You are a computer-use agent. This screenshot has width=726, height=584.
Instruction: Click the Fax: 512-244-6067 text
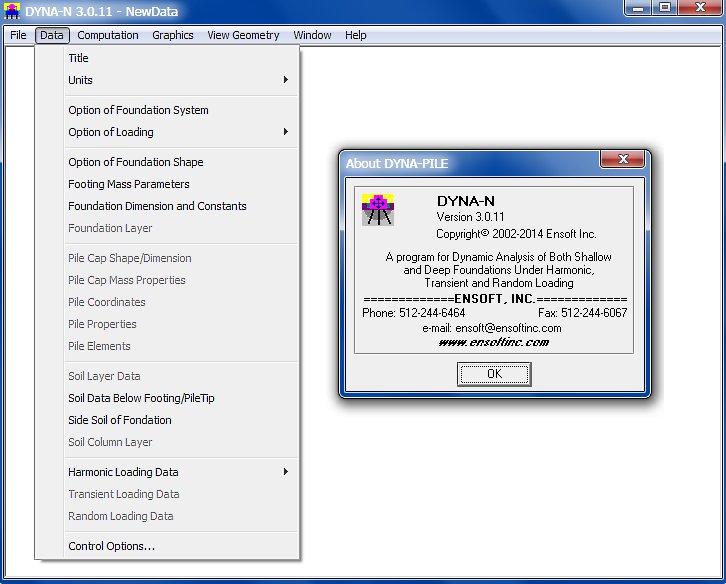(582, 313)
